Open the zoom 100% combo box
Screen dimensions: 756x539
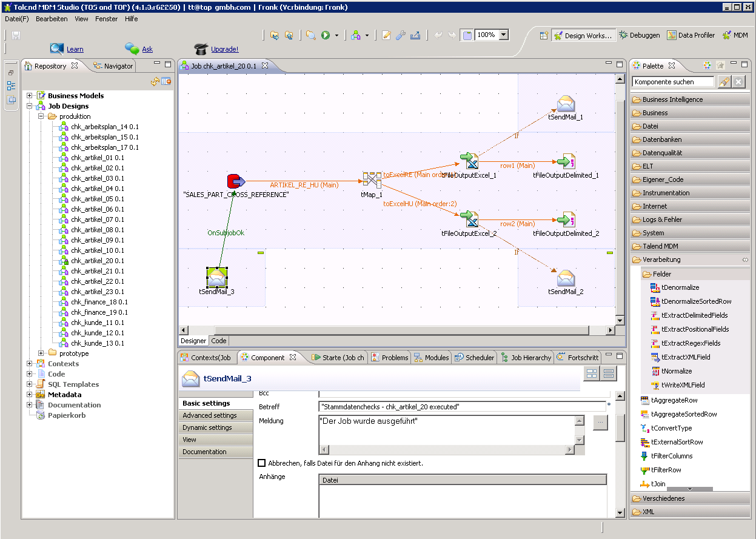(x=492, y=35)
